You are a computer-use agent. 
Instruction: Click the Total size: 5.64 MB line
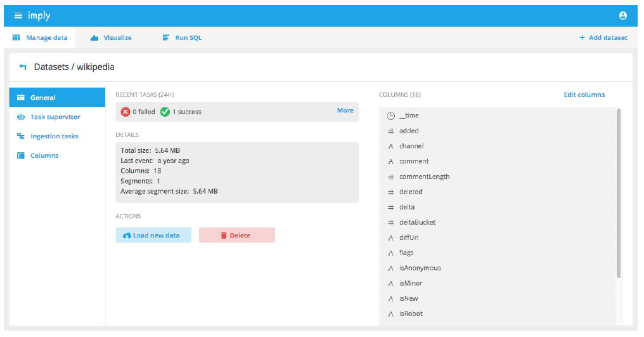pyautogui.click(x=150, y=150)
